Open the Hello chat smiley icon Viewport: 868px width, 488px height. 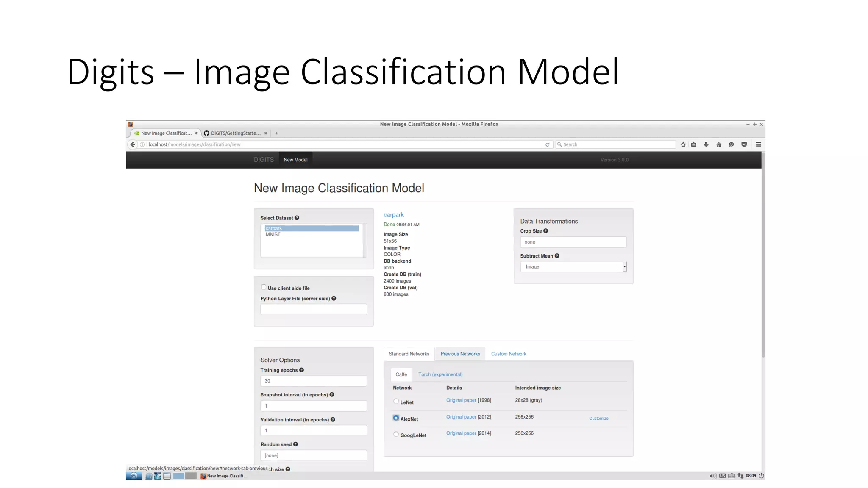[731, 144]
